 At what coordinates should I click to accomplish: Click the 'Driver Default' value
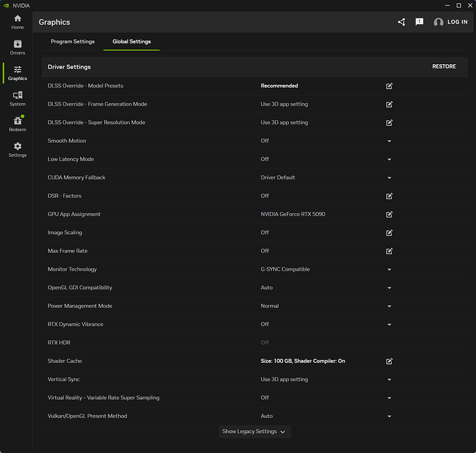278,177
